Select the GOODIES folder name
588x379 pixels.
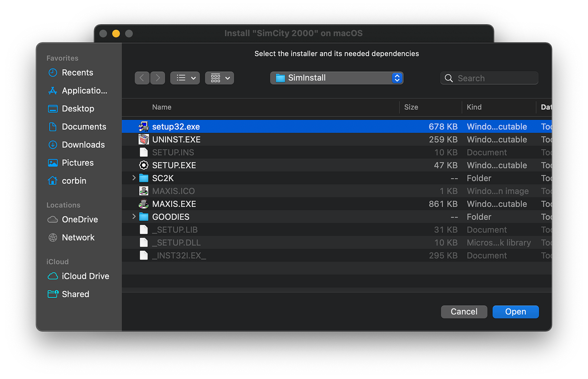pyautogui.click(x=171, y=217)
